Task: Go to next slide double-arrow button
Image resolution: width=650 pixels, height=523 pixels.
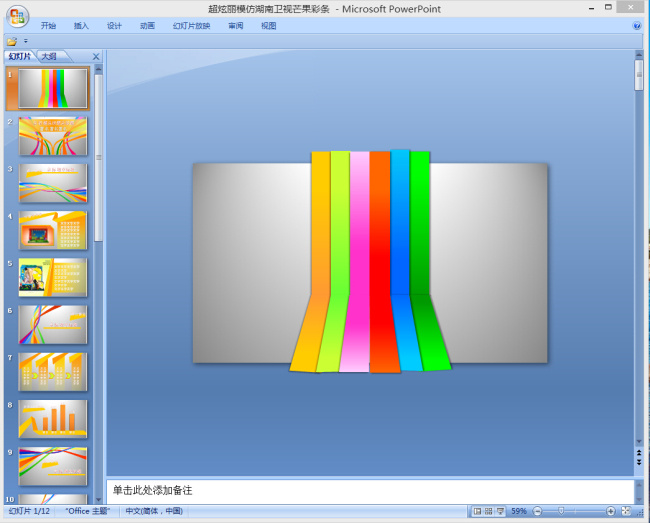Action: (639, 462)
